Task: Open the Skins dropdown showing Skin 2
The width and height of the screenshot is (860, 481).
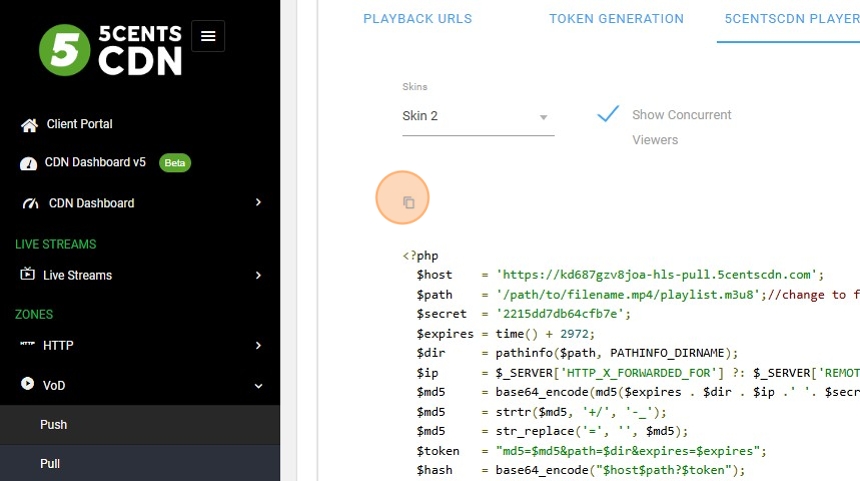Action: pyautogui.click(x=478, y=116)
